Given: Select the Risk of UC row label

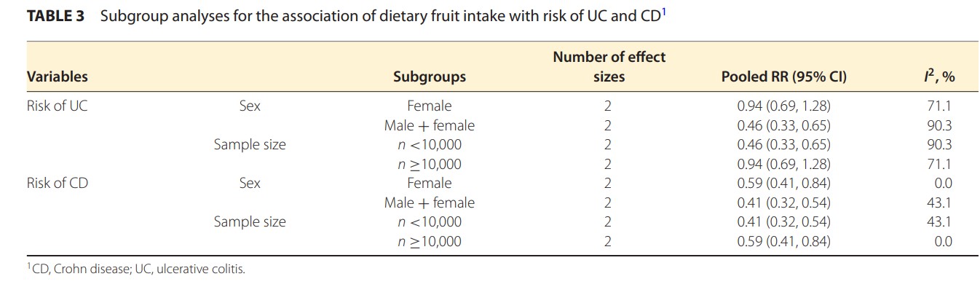Looking at the screenshot, I should point(57,106).
